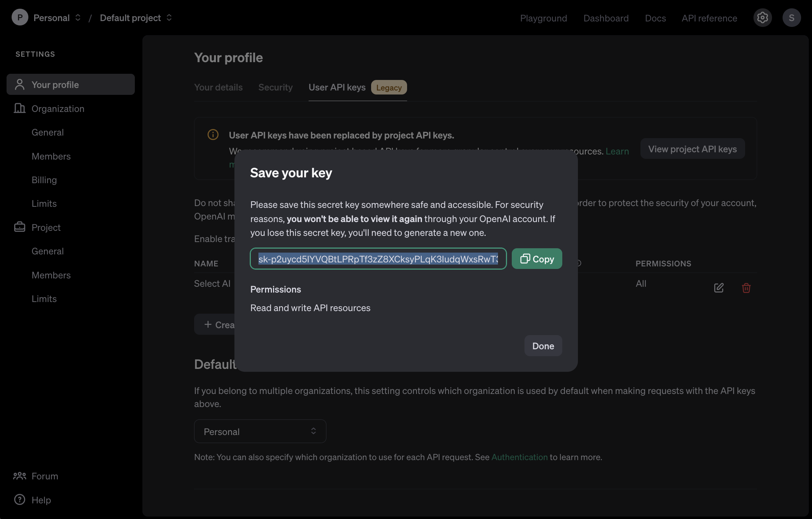The height and width of the screenshot is (519, 812).
Task: Open the Personal default organization dropdown
Action: (260, 431)
